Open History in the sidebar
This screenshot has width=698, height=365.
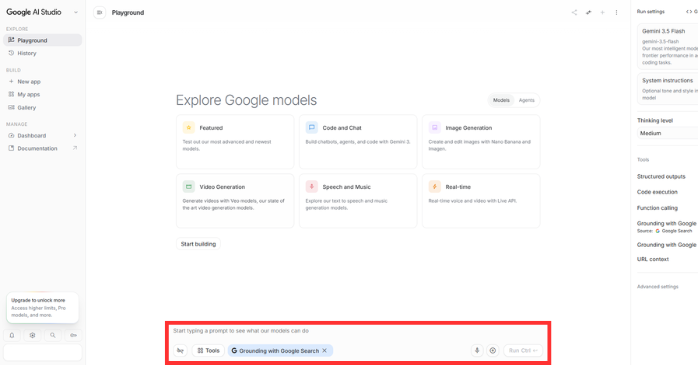[43, 53]
